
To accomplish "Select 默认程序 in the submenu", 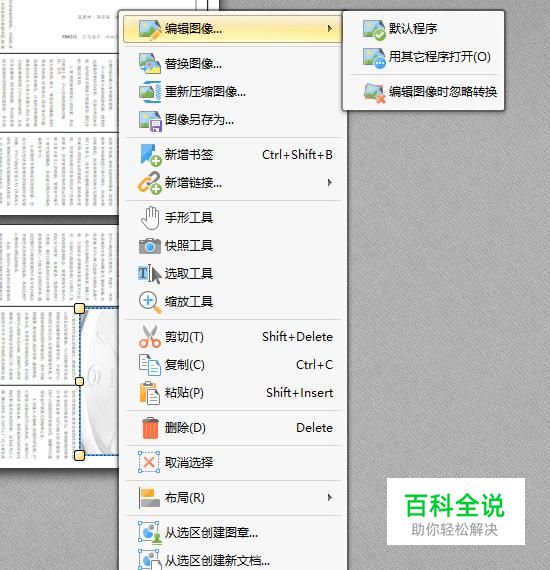I will coord(423,29).
